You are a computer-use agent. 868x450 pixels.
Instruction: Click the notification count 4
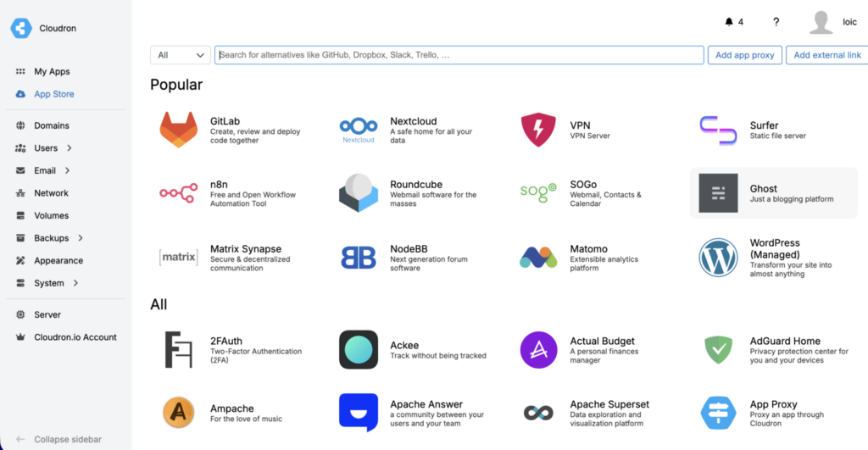point(741,22)
